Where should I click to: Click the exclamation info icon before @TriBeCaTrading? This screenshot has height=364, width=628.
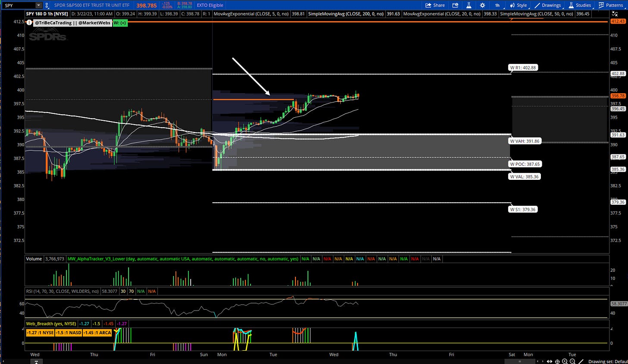29,22
